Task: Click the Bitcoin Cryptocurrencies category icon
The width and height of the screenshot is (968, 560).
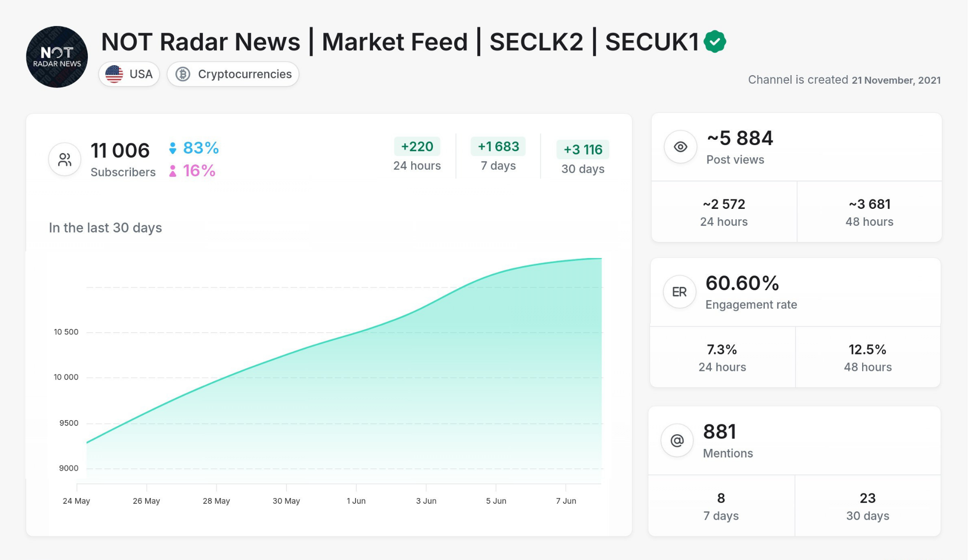Action: point(183,74)
